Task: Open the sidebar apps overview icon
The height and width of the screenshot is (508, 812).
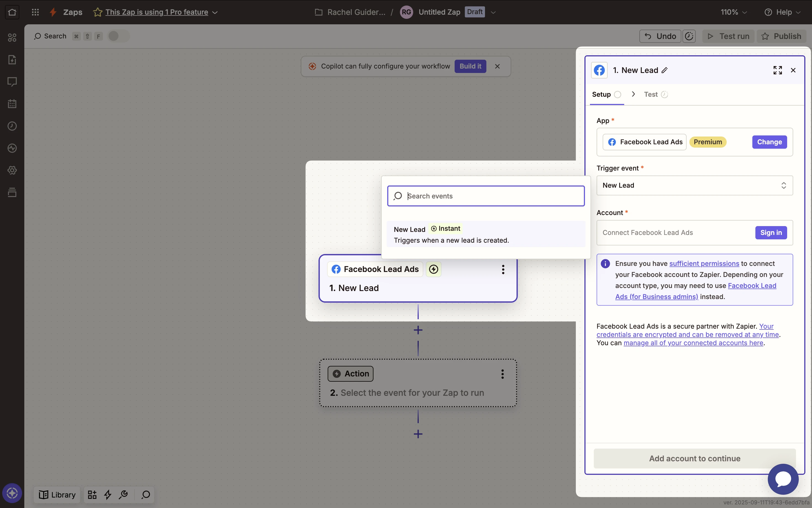Action: (12, 37)
